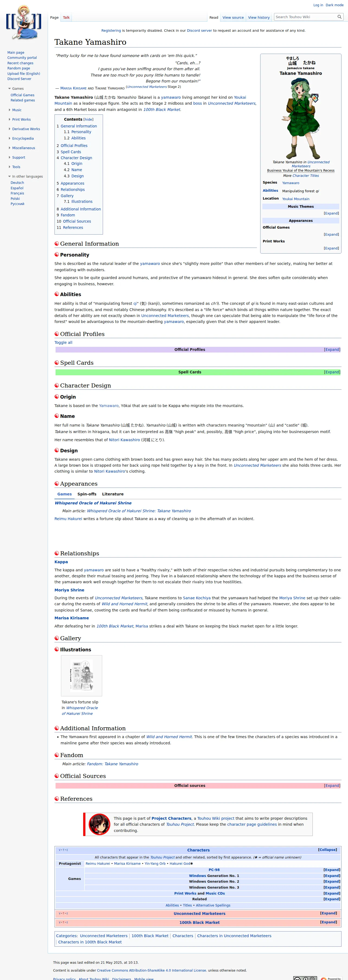The width and height of the screenshot is (348, 980).
Task: Go to Main page in sidebar
Action: pos(16,53)
